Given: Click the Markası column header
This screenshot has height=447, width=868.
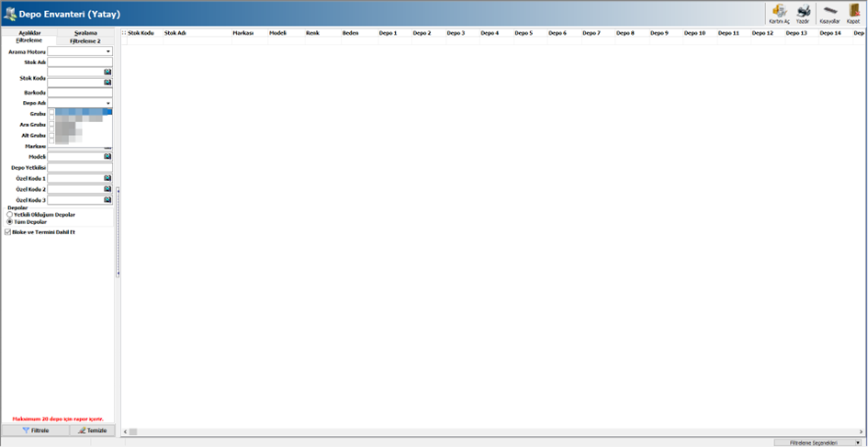Looking at the screenshot, I should click(250, 33).
